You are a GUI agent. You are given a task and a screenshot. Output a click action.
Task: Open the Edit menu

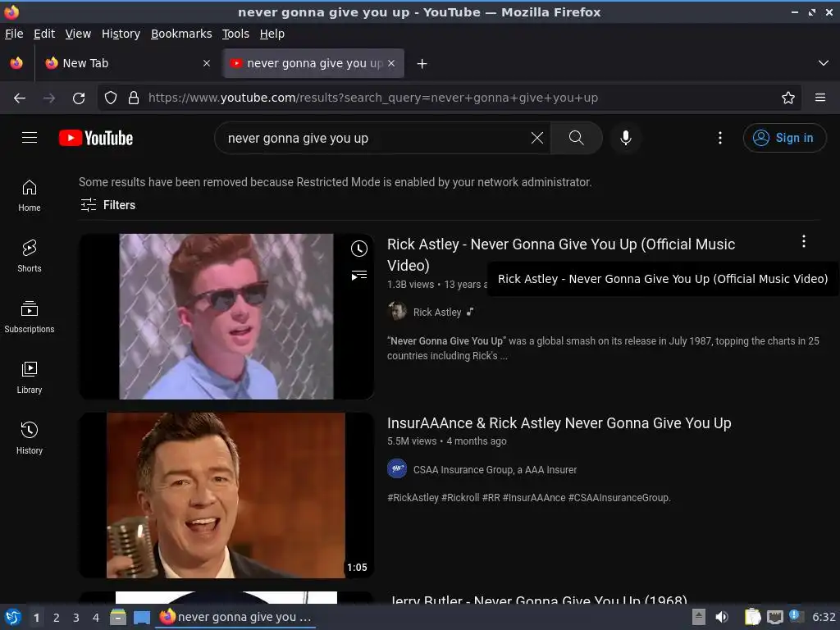pyautogui.click(x=44, y=34)
